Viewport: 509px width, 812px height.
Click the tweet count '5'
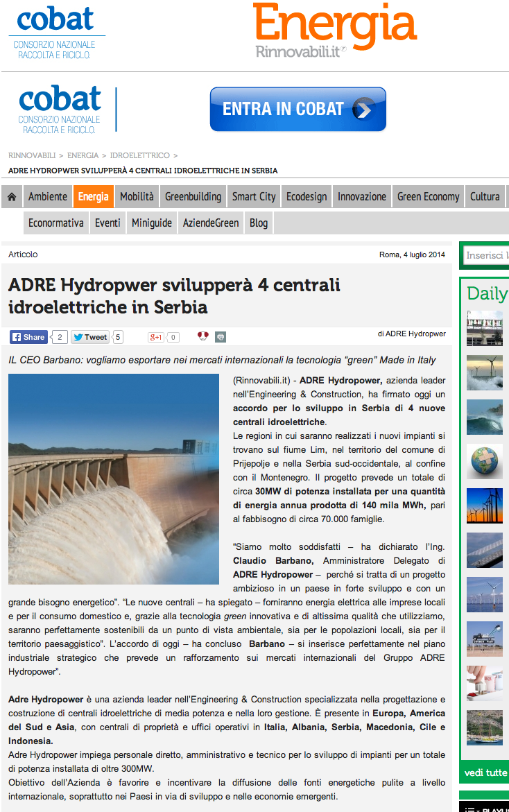pos(118,337)
